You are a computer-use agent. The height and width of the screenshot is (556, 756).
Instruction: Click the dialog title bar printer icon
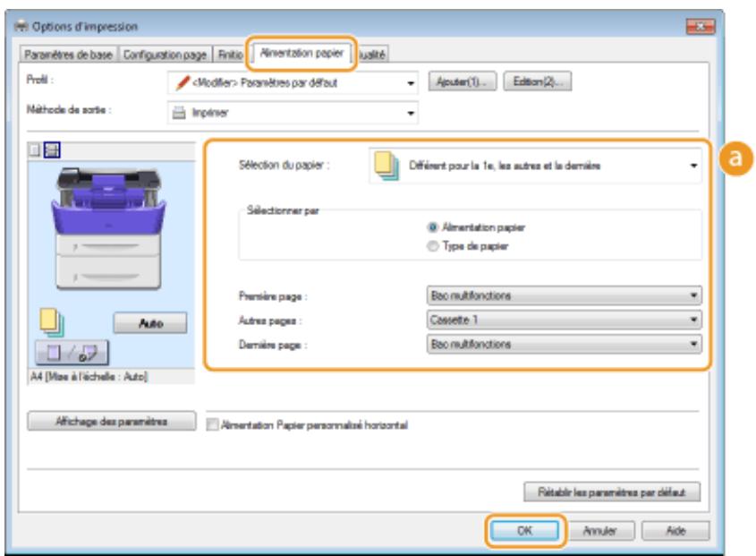[x=21, y=26]
